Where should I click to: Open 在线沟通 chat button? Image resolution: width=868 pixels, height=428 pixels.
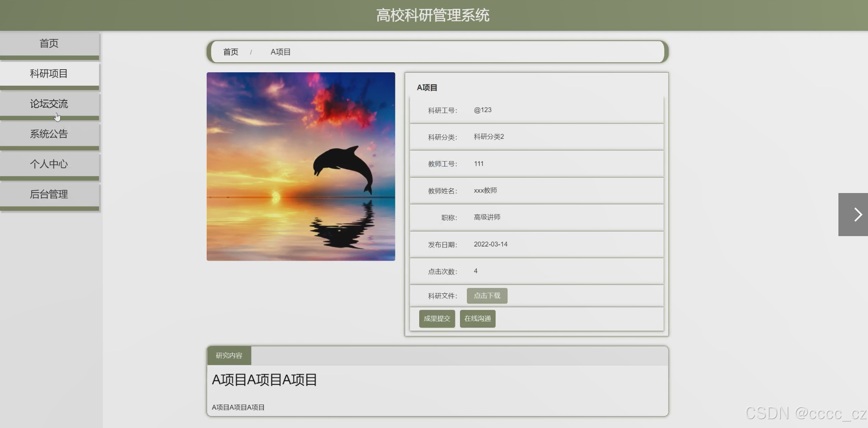pos(477,318)
